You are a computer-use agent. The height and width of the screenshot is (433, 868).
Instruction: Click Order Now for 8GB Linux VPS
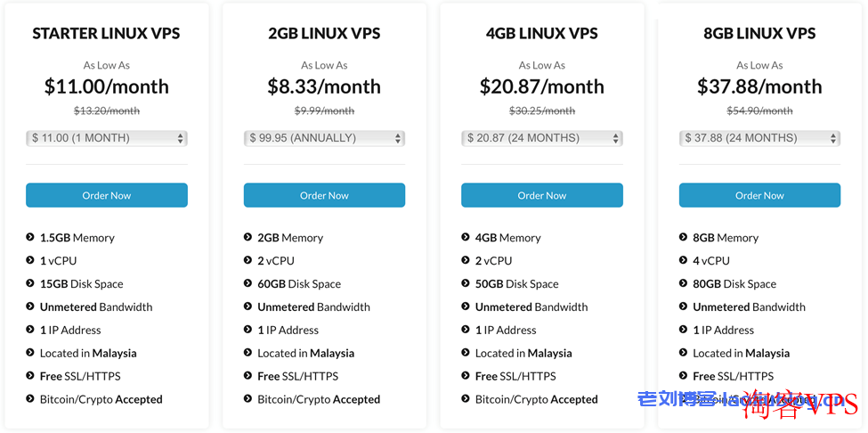759,195
